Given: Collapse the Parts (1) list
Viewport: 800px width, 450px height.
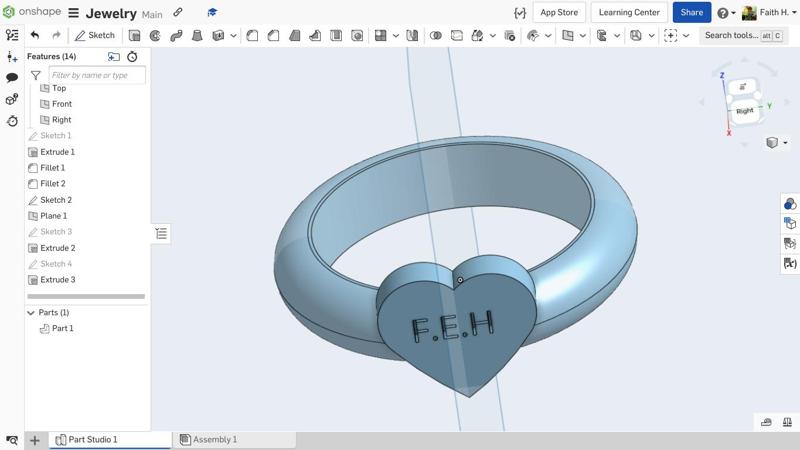Looking at the screenshot, I should tap(31, 313).
